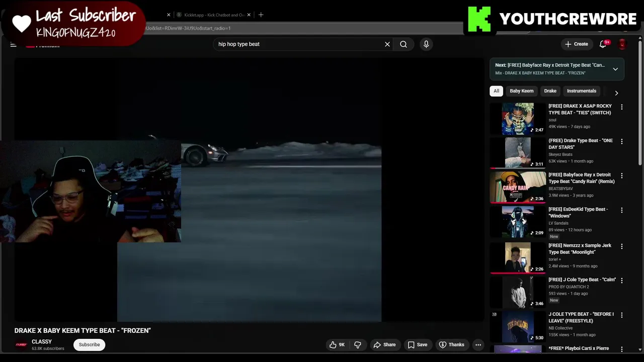The width and height of the screenshot is (644, 362).
Task: Open a new browser tab
Action: [x=261, y=15]
